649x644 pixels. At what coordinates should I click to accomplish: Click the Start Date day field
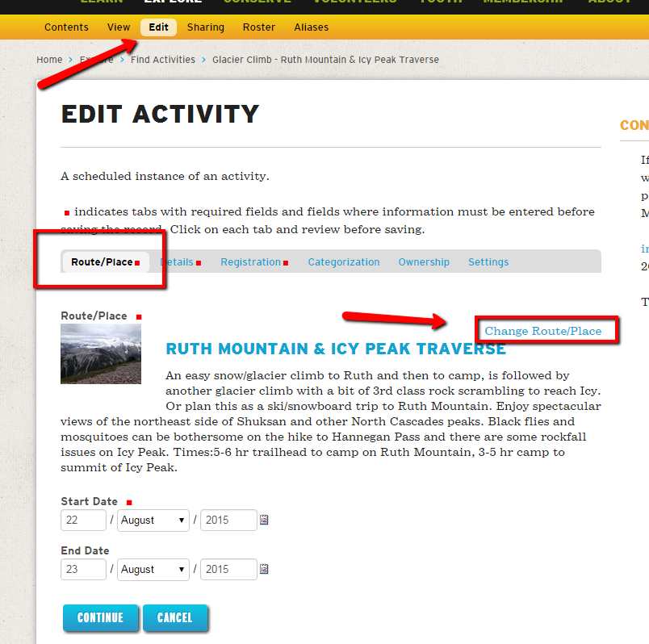[83, 521]
